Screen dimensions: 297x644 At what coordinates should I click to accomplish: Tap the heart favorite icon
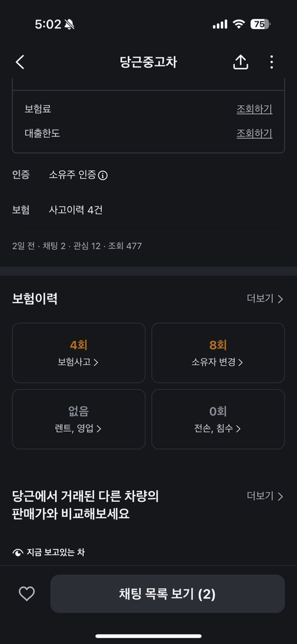(26, 594)
